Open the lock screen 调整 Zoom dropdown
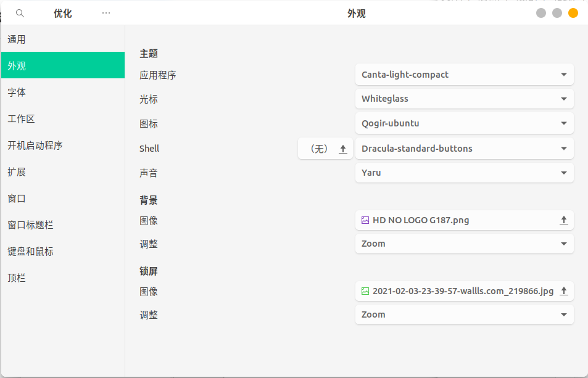Viewport: 588px width, 378px height. point(464,314)
